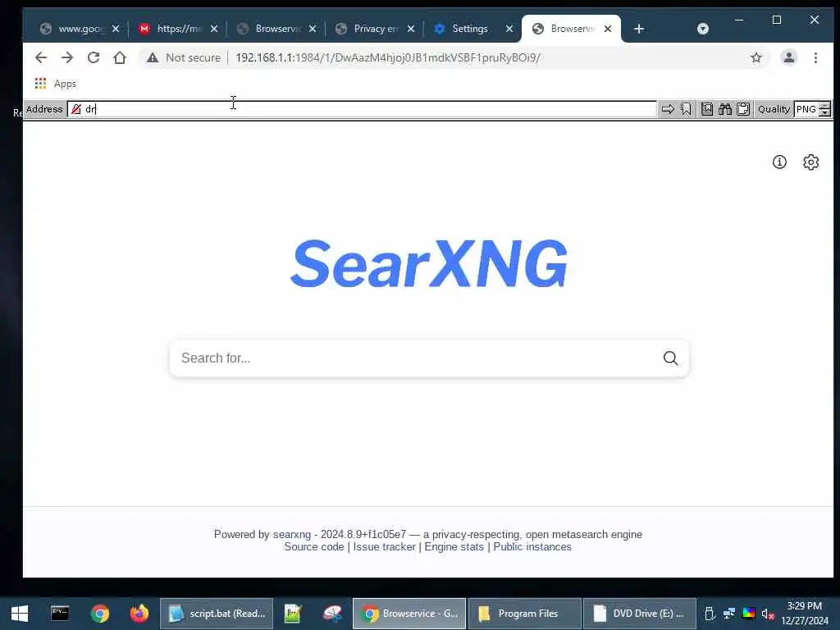The width and height of the screenshot is (840, 630).
Task: Open Apps from bookmarks bar
Action: pos(56,84)
